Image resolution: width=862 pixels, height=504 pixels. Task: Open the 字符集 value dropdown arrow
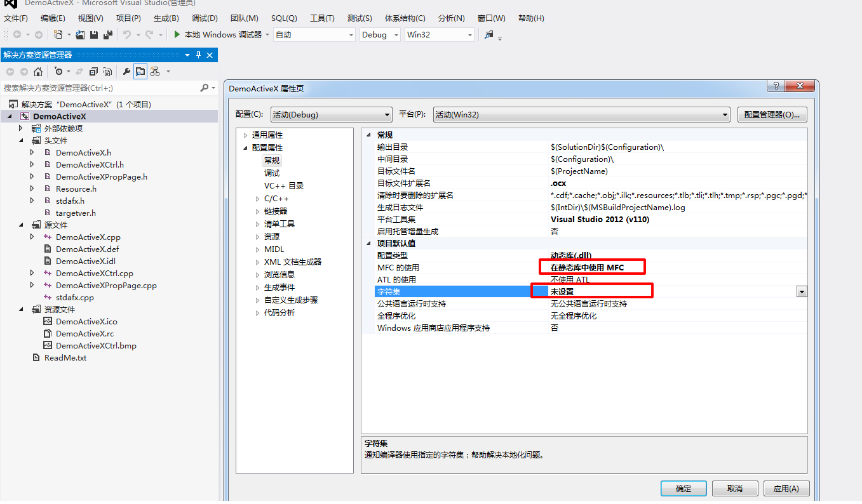pos(802,291)
